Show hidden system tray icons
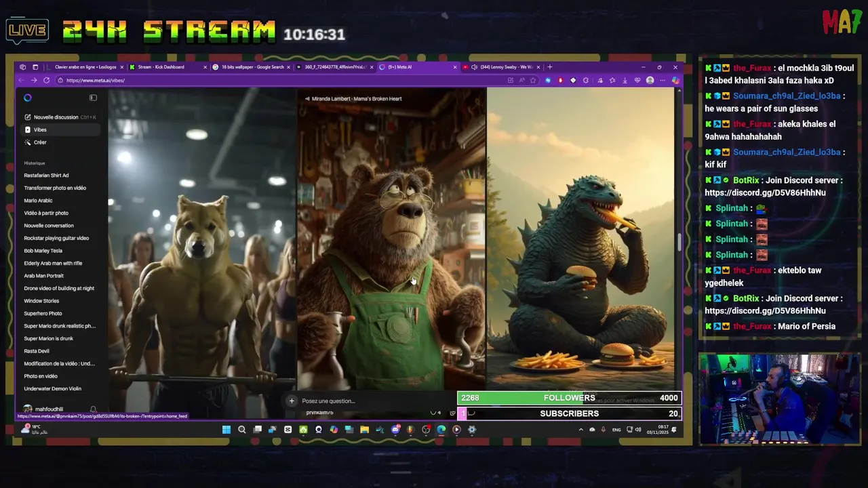 580,430
